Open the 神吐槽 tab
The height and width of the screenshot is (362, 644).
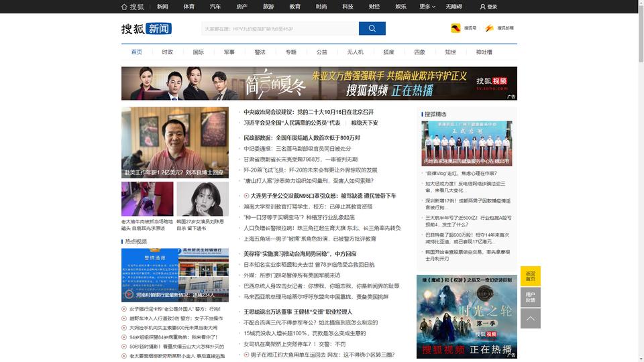click(484, 52)
